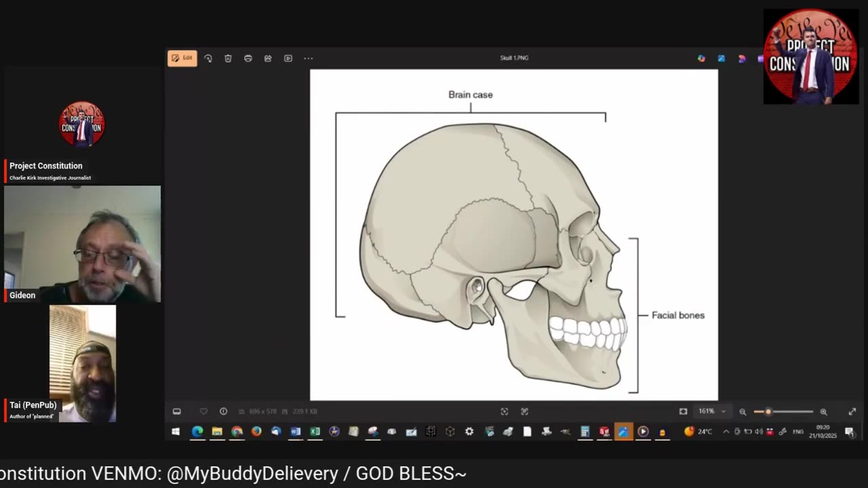Open the media player taskbar icon
This screenshot has height=488, width=868.
(x=643, y=432)
